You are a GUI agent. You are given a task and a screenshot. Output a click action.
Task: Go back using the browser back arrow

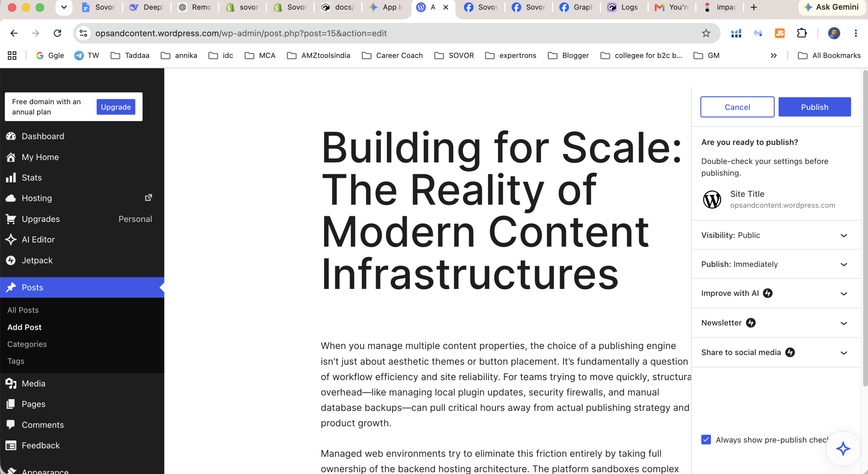click(x=14, y=33)
